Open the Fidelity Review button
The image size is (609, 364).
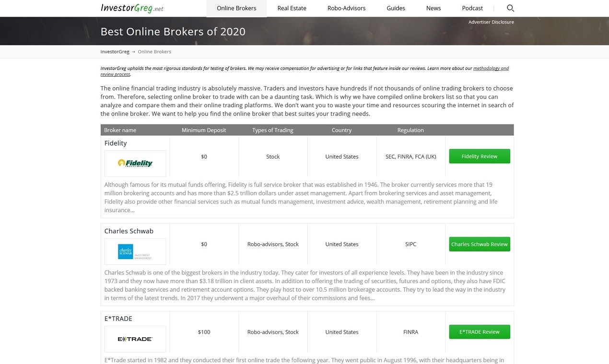(x=480, y=156)
